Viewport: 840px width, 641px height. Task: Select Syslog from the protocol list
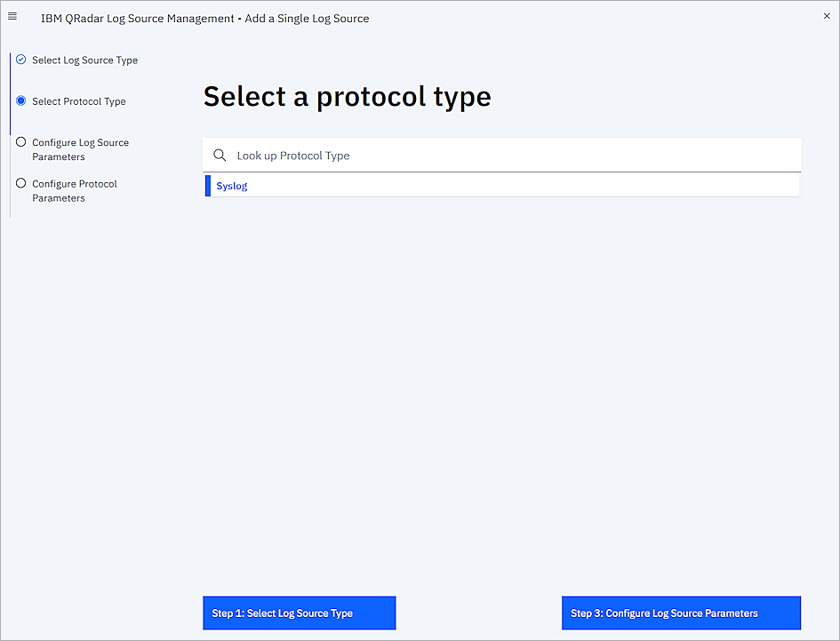231,186
